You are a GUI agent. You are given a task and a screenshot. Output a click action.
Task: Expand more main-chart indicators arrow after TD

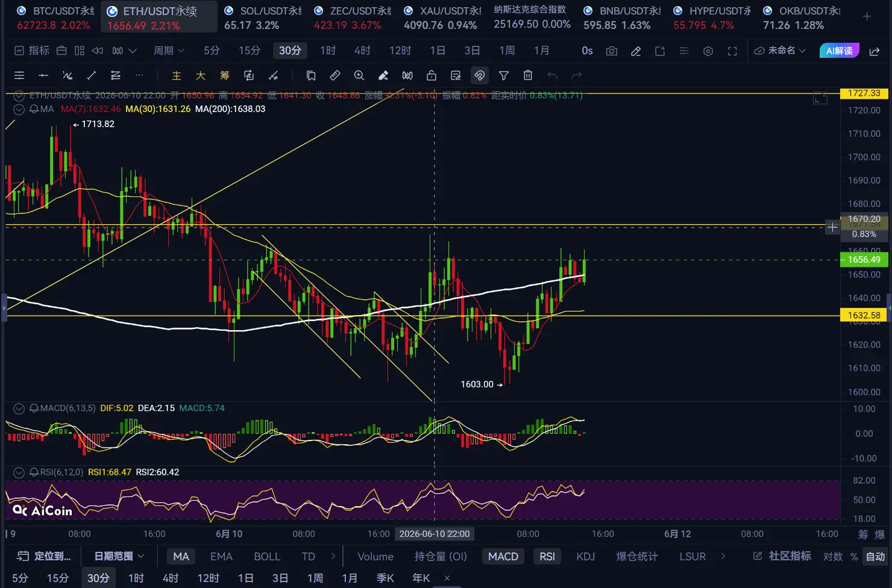tap(333, 556)
